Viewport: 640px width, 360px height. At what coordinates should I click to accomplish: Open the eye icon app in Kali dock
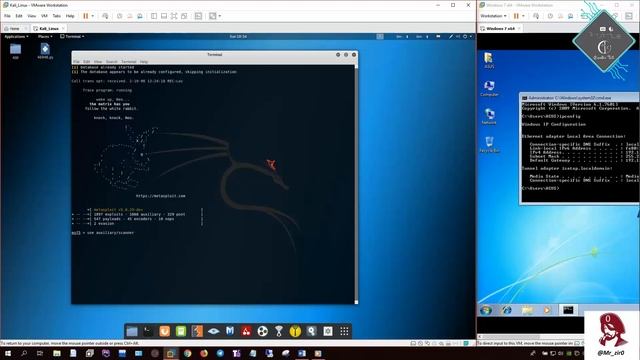click(x=213, y=331)
